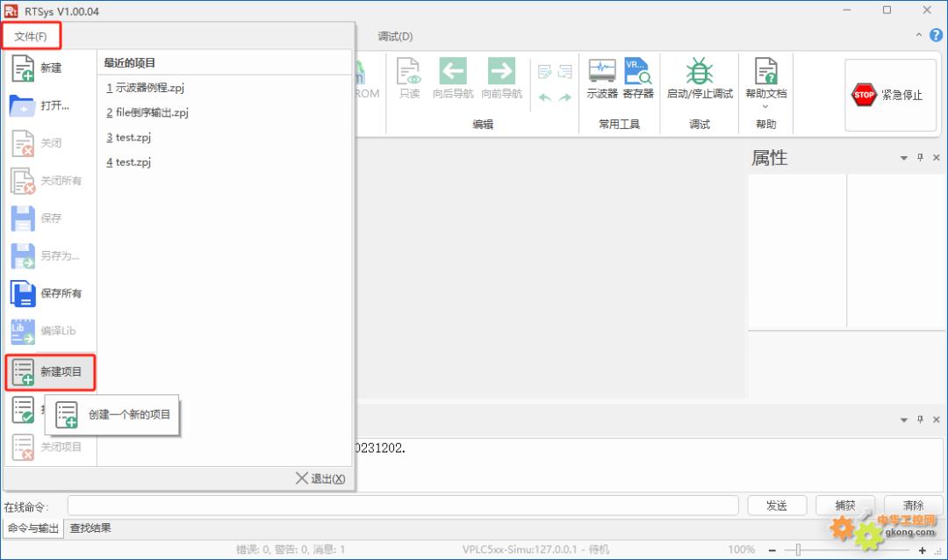Toggle the pin on the output panel

pyautogui.click(x=920, y=420)
